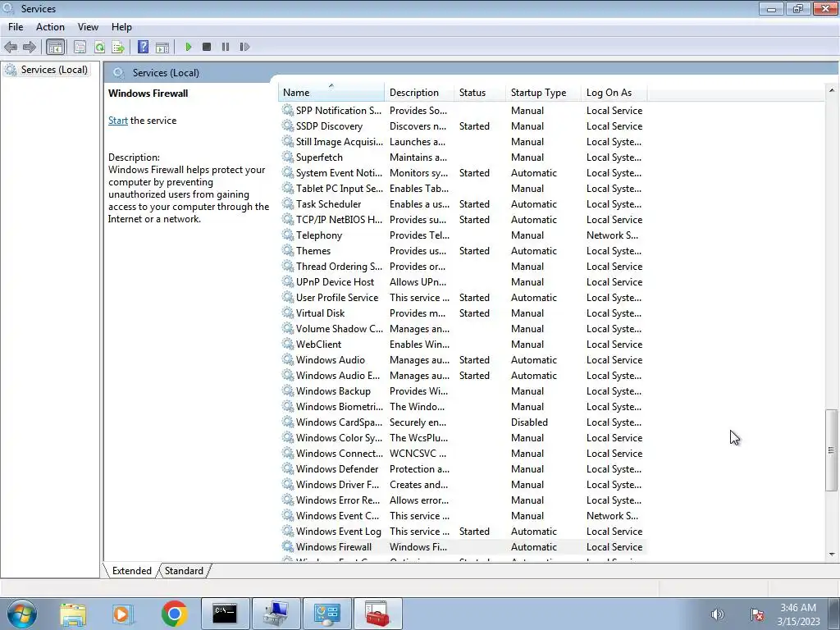Screen dimensions: 840x630
Task: Select the Windows Defender service icon
Action: tap(288, 468)
